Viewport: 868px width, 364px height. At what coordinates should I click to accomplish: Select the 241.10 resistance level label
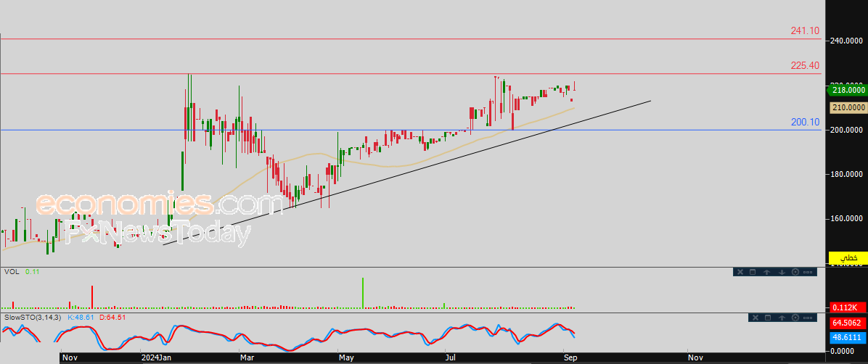click(x=805, y=31)
